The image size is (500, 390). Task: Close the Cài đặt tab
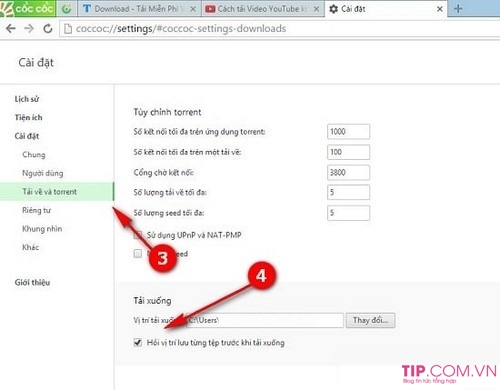pyautogui.click(x=440, y=9)
